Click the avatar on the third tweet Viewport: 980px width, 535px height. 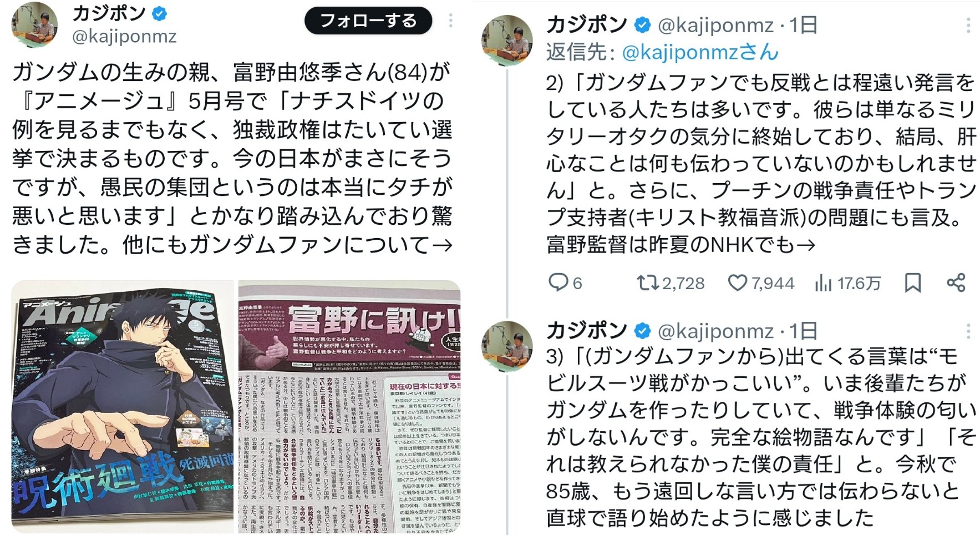click(x=507, y=346)
